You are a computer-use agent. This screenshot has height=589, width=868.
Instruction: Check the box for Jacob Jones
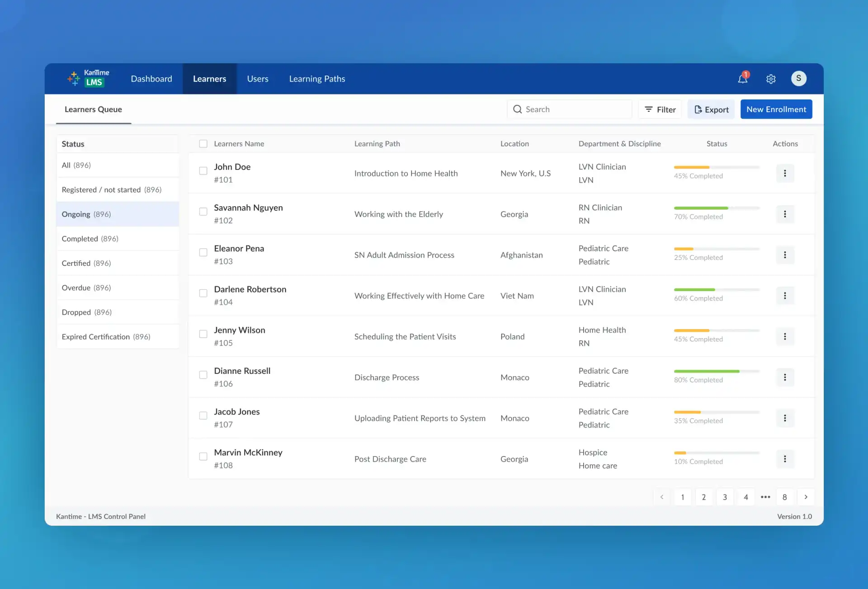[x=203, y=415]
